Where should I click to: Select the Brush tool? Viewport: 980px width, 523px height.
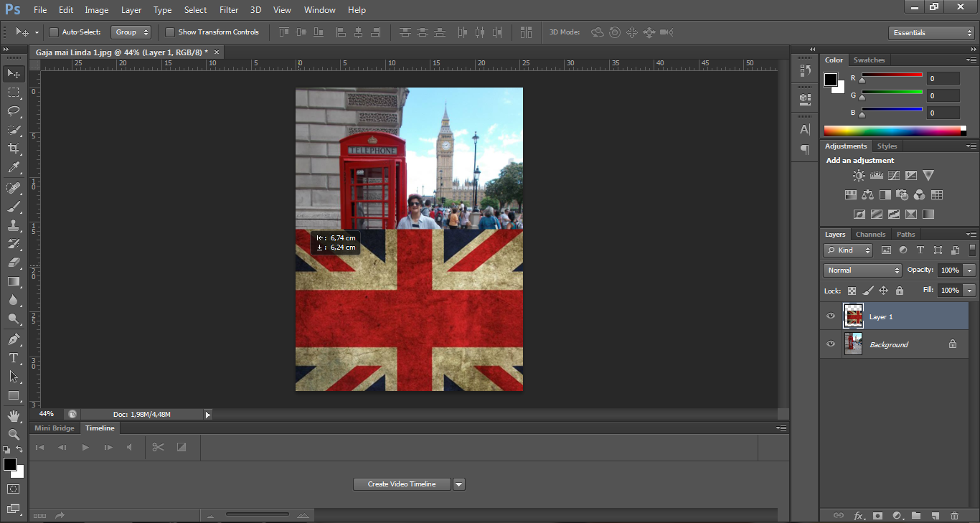coord(14,207)
